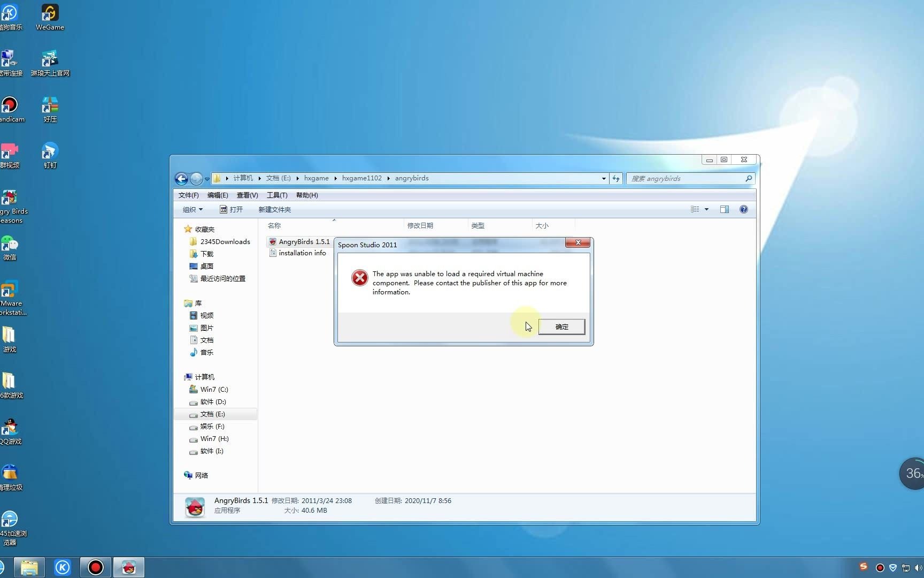Image resolution: width=924 pixels, height=578 pixels.
Task: Change view with the view icon
Action: [695, 209]
